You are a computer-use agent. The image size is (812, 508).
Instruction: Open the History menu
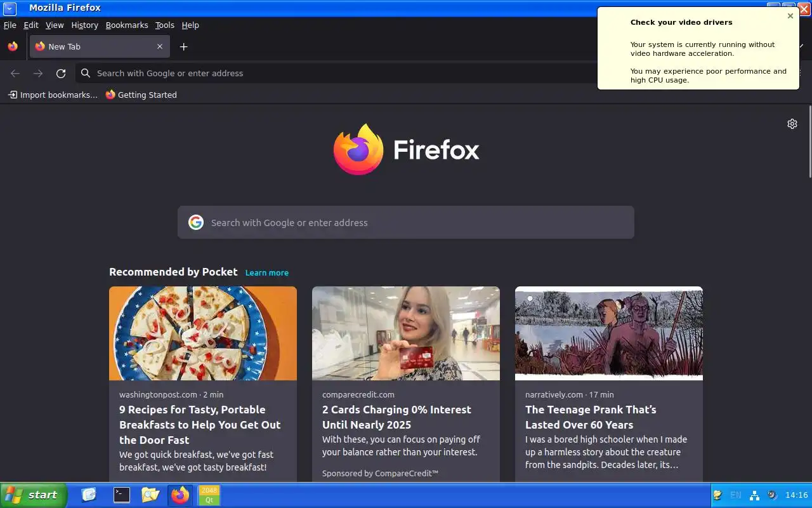pos(84,25)
